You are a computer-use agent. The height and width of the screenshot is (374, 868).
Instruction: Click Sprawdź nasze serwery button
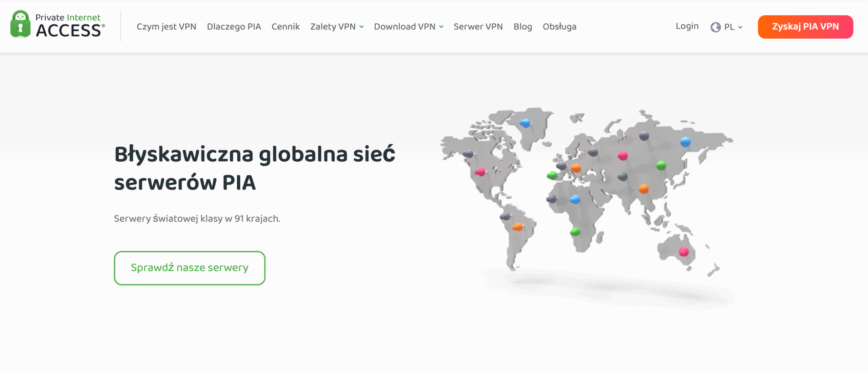point(190,268)
